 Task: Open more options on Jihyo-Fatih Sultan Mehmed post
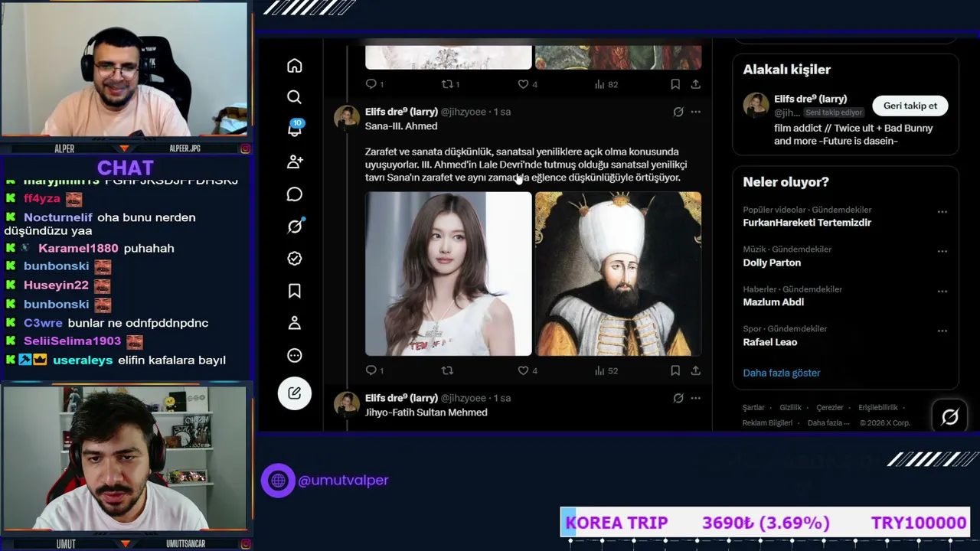pyautogui.click(x=695, y=398)
